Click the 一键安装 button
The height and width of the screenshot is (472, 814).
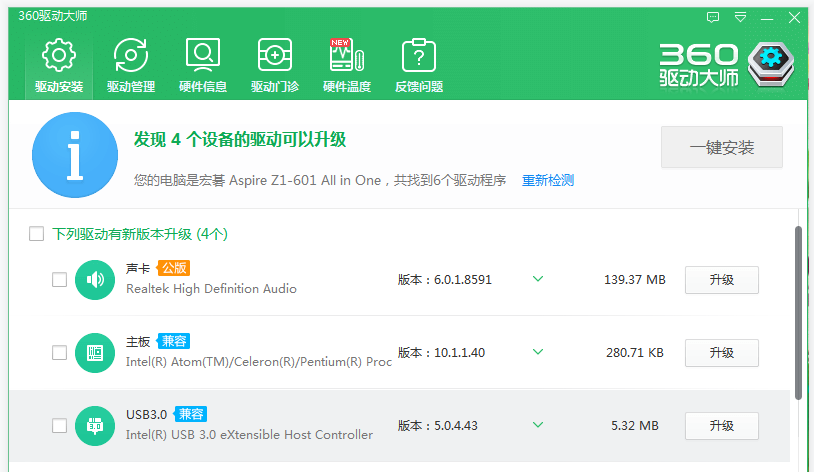721,148
